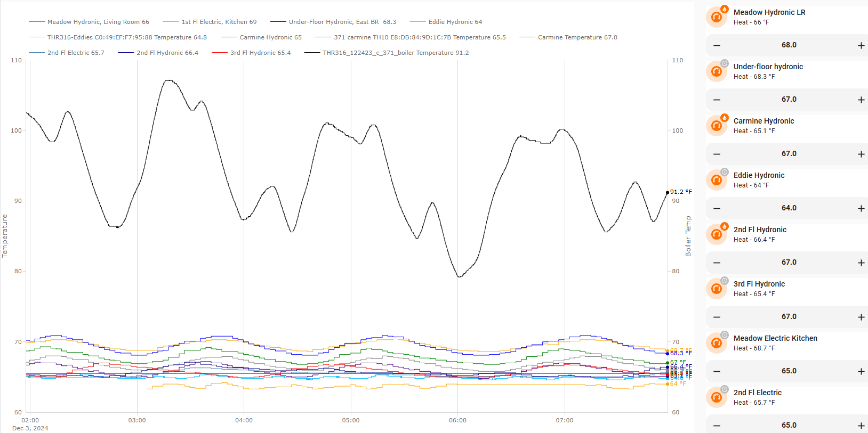Toggle Under-Floor Hydronic, East BR legend entry

click(333, 22)
